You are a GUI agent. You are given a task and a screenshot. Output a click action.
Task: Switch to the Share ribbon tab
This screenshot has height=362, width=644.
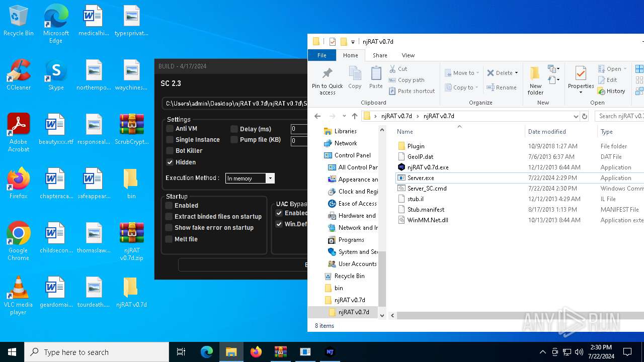coord(380,55)
